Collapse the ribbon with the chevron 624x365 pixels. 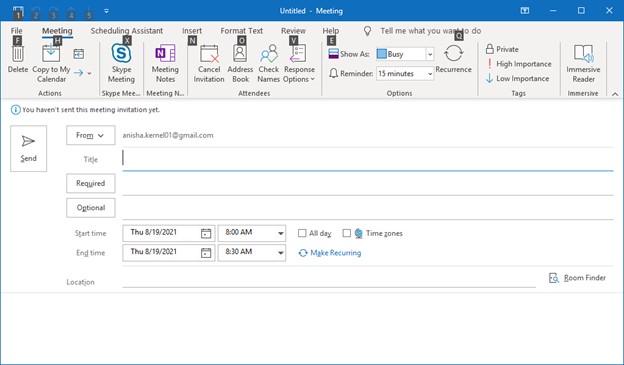615,94
